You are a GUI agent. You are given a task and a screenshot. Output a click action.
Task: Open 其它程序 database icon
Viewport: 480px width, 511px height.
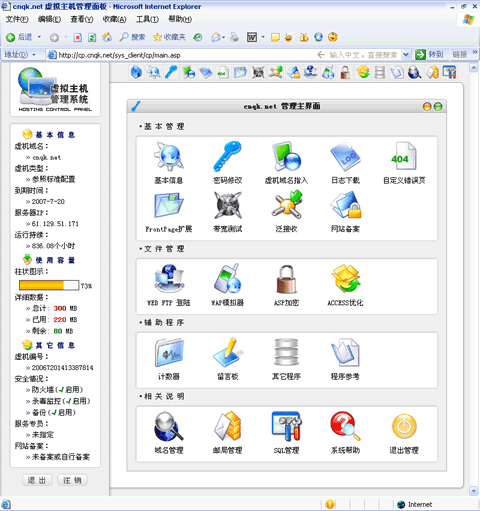point(286,353)
